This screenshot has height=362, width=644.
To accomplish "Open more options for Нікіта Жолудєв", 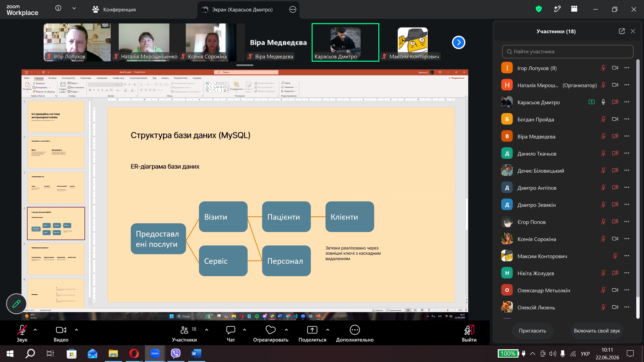I will (627, 273).
